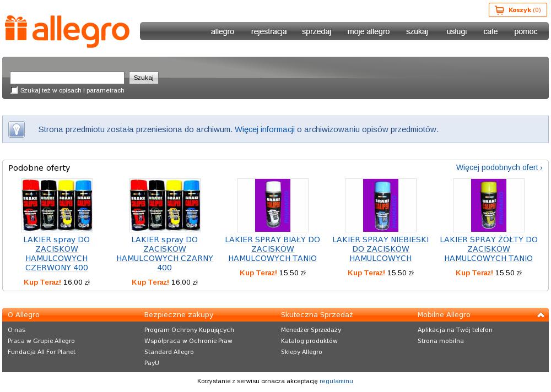Open LAKIER SPRAY BIAŁY offer link
551x392 pixels.
273,249
